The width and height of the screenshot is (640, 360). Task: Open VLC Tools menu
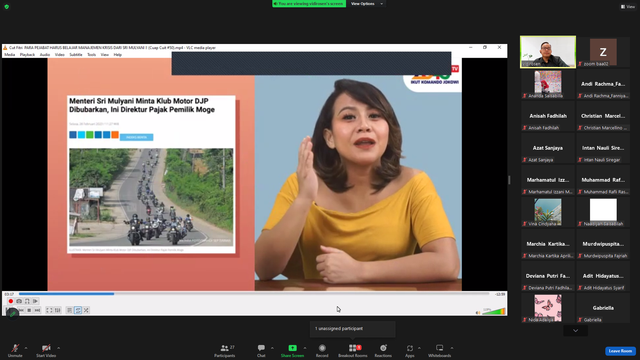pyautogui.click(x=91, y=55)
